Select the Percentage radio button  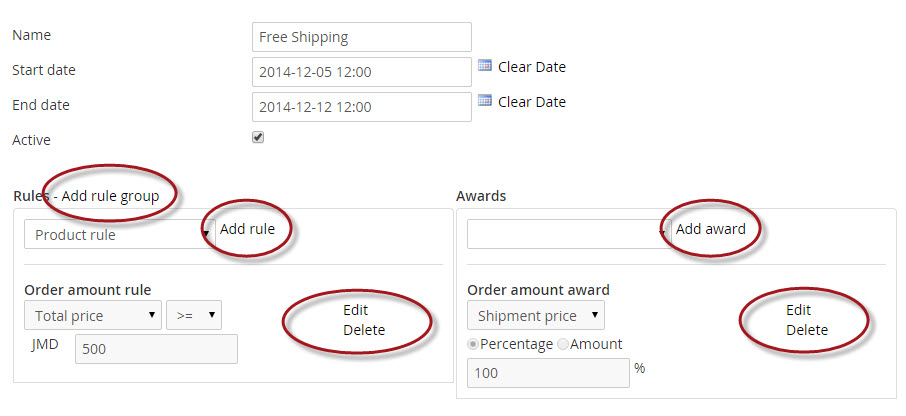point(473,344)
